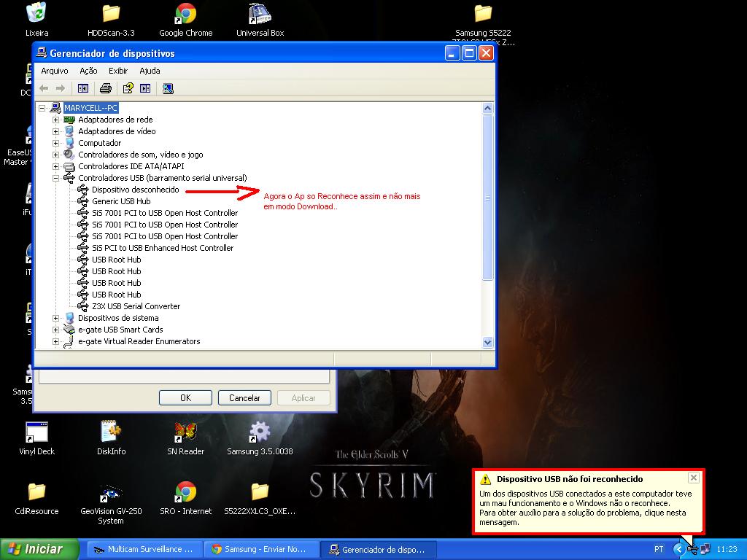The image size is (747, 560).
Task: Click the device tree vertical scrollbar thumb
Action: [487, 197]
